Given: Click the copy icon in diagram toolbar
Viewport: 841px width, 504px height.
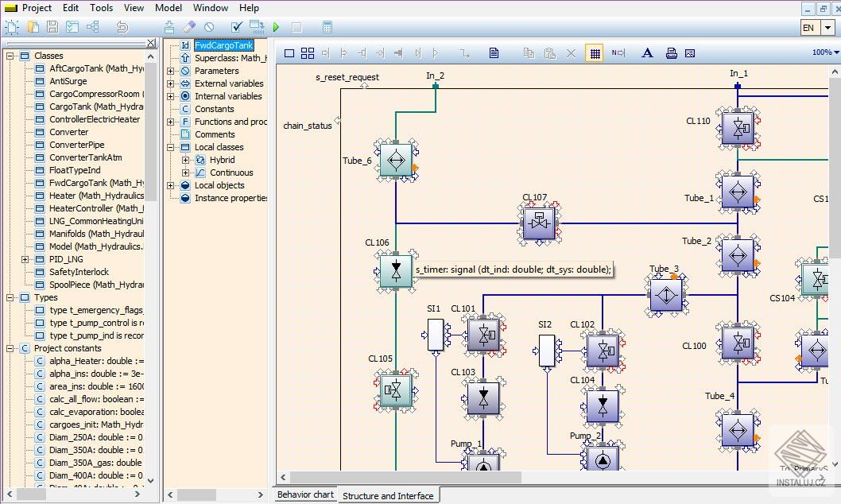Looking at the screenshot, I should click(529, 53).
